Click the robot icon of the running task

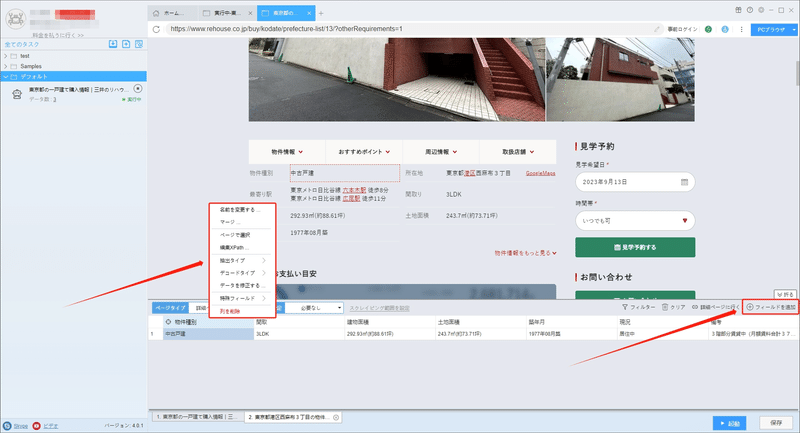coord(17,94)
